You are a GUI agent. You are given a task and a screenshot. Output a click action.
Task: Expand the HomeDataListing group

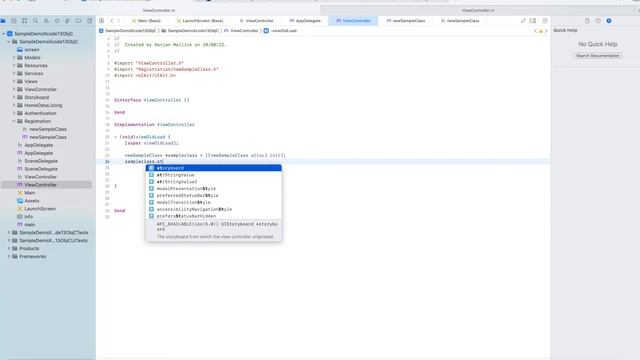[x=14, y=105]
